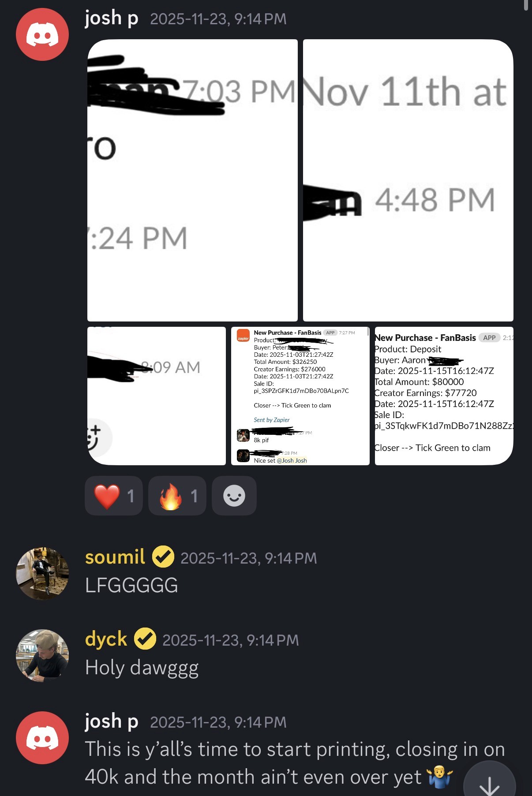Tap the dyck username
532x796 pixels.
[x=106, y=639]
